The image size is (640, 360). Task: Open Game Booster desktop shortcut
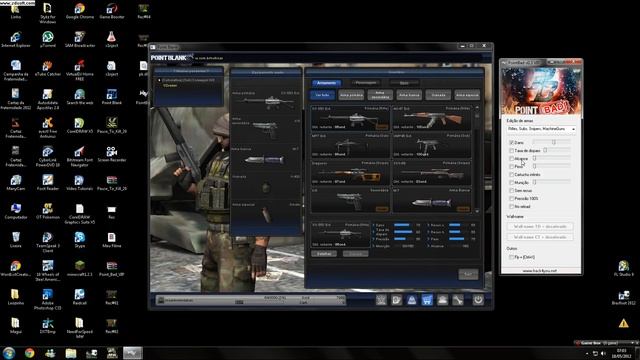click(111, 11)
